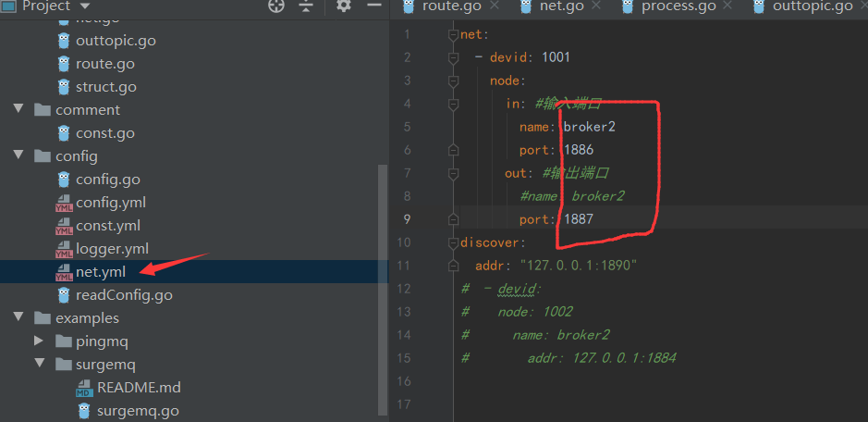Fold the discover: block on line 10

[x=453, y=242]
